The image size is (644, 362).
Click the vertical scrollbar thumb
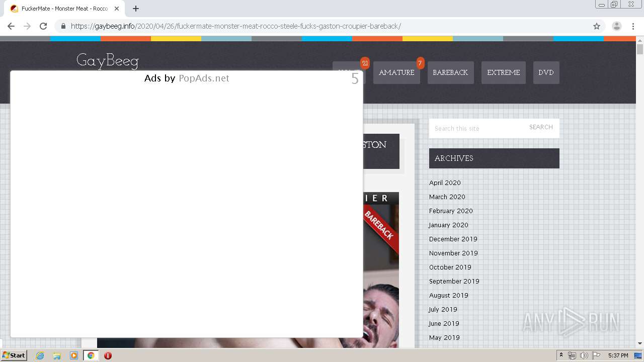coord(640,49)
